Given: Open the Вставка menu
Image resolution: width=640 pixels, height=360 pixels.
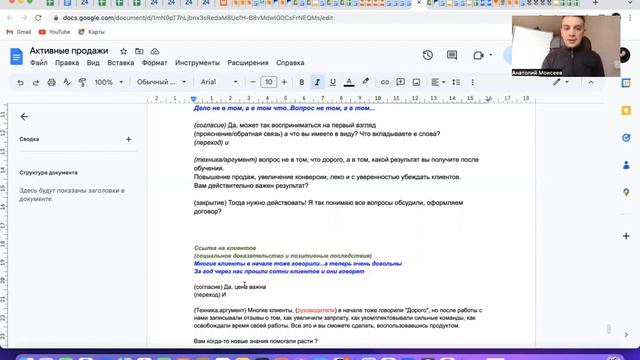Looking at the screenshot, I should point(120,63).
